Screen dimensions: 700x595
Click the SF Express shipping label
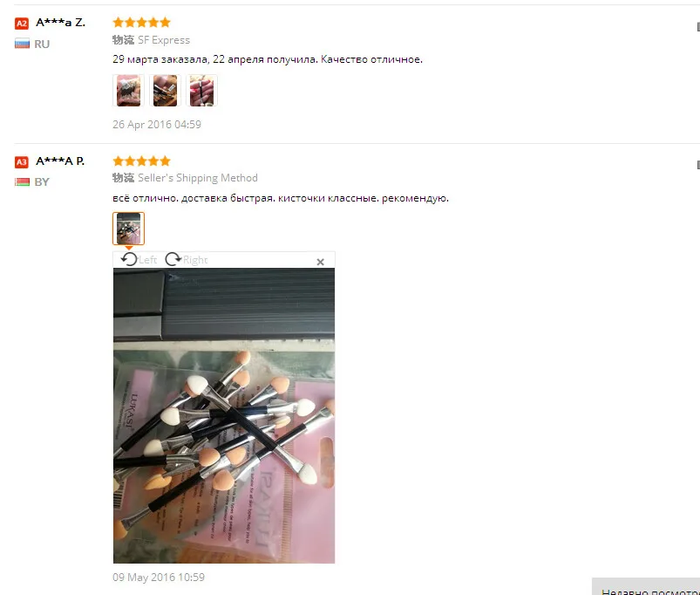(163, 40)
